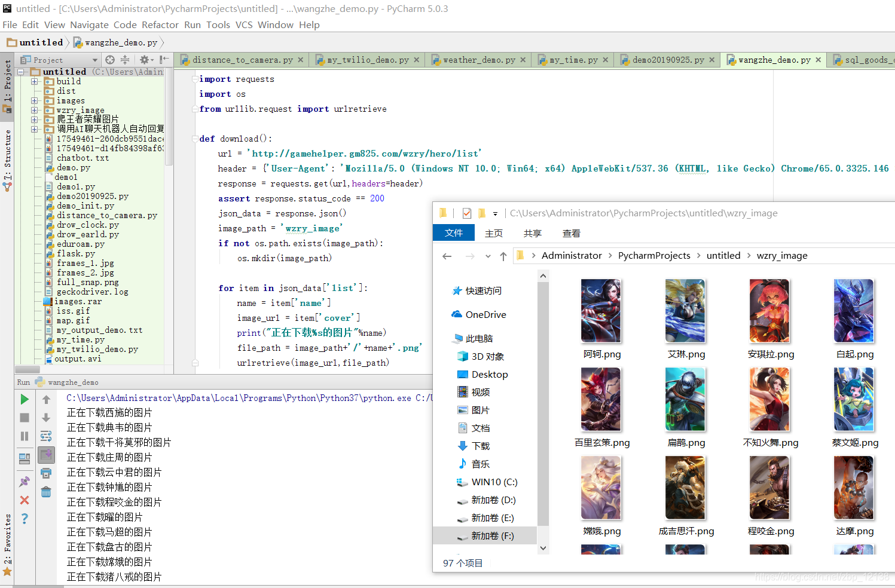Hide the Project tool window
The width and height of the screenshot is (895, 588).
pos(164,60)
